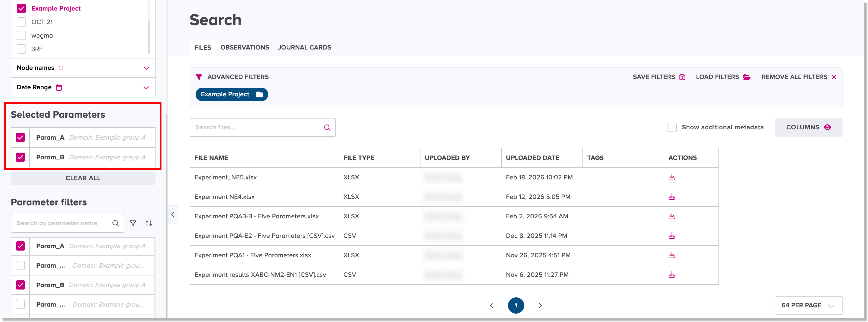Click the Feb 18, 2026 10:02 PM date
Viewport: 868px width, 322px height.
point(539,177)
